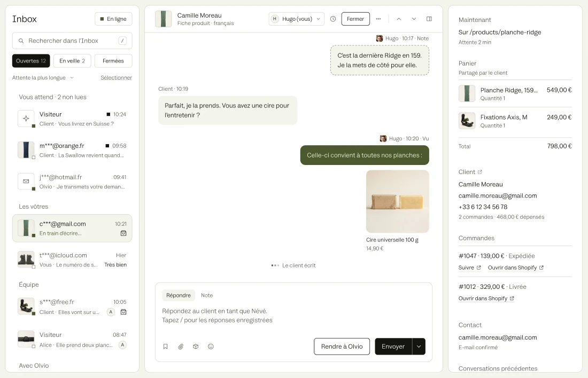Open the Visiteur conversation assigned to Alice
This screenshot has width=588, height=378.
coord(72,340)
